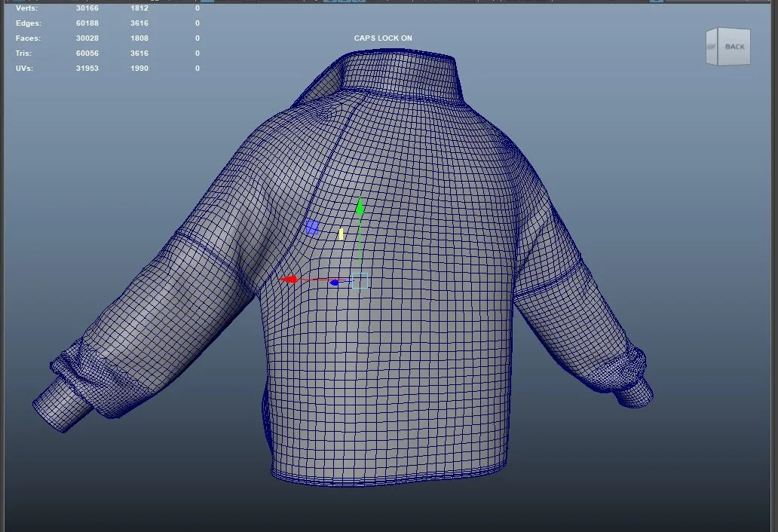Select the green Y-axis arrow of the manipulator
The image size is (778, 532).
click(x=360, y=208)
